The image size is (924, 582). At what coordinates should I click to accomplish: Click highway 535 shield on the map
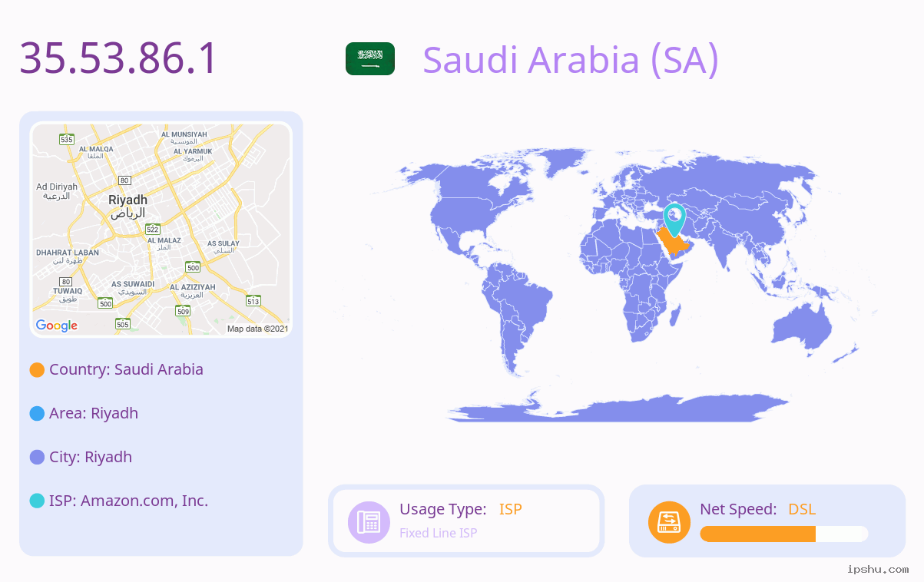tap(67, 139)
